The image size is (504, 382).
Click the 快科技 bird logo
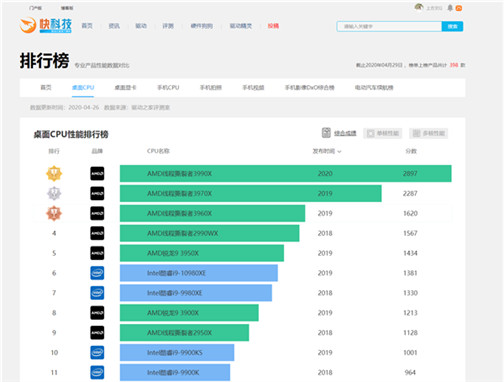[28, 25]
